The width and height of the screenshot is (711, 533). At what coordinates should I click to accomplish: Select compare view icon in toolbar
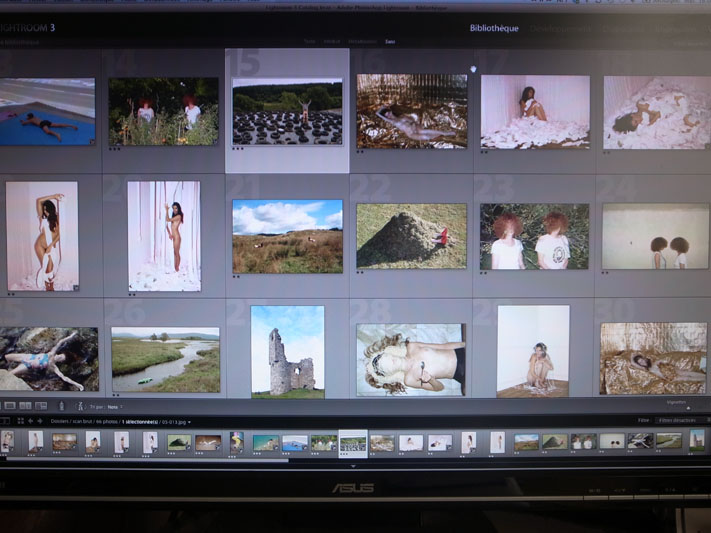pyautogui.click(x=25, y=406)
